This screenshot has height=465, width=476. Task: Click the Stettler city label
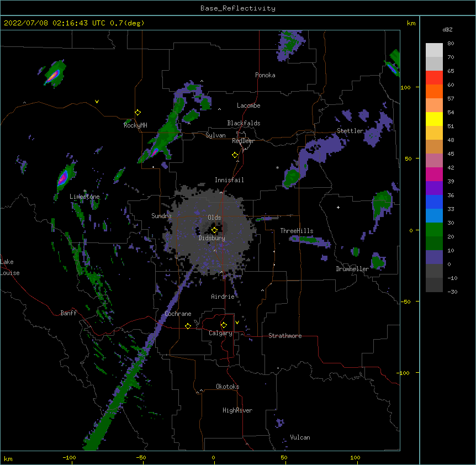click(x=350, y=131)
